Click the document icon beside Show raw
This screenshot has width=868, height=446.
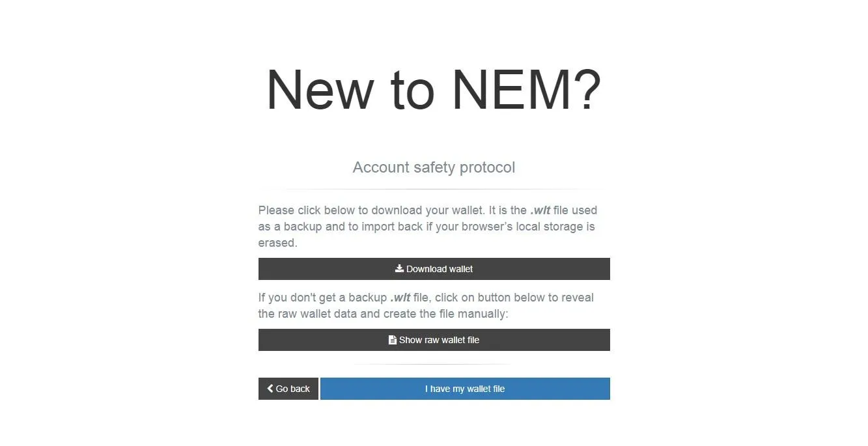click(x=393, y=340)
